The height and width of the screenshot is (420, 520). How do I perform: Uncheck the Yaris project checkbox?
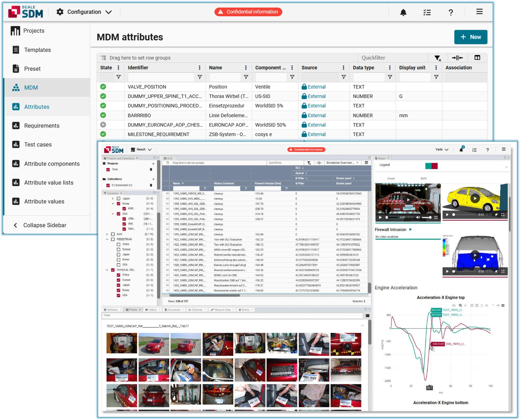pyautogui.click(x=108, y=170)
